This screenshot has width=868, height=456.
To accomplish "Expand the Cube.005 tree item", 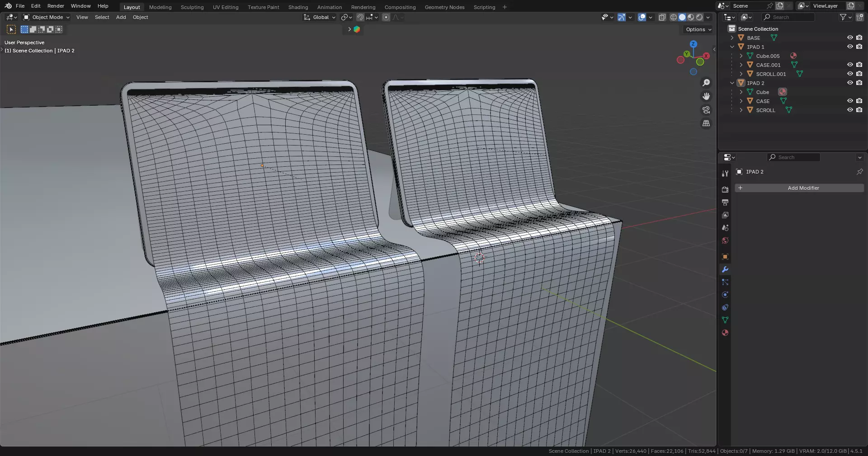I will click(x=741, y=56).
